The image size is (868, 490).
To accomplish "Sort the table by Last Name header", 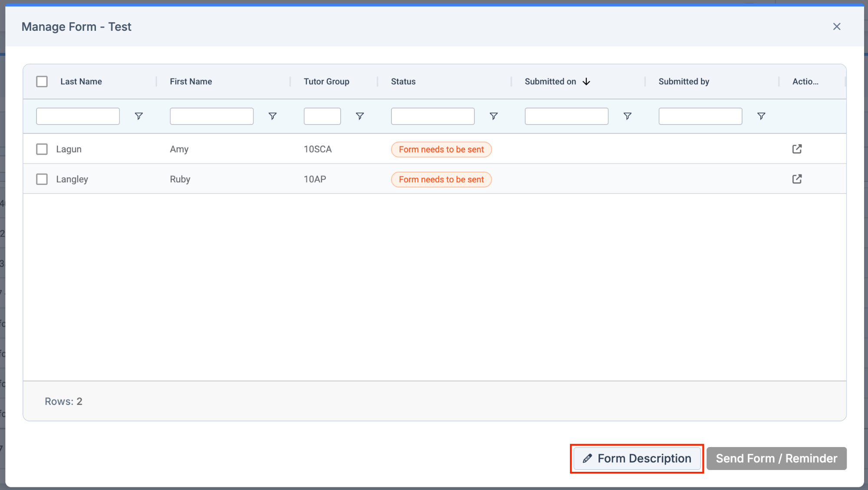I will point(81,81).
